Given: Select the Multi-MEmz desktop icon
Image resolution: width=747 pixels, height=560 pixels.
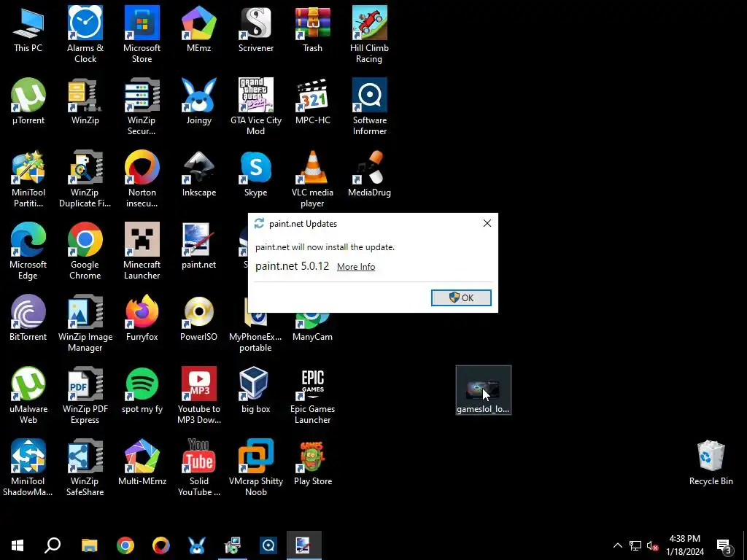Looking at the screenshot, I should click(142, 463).
